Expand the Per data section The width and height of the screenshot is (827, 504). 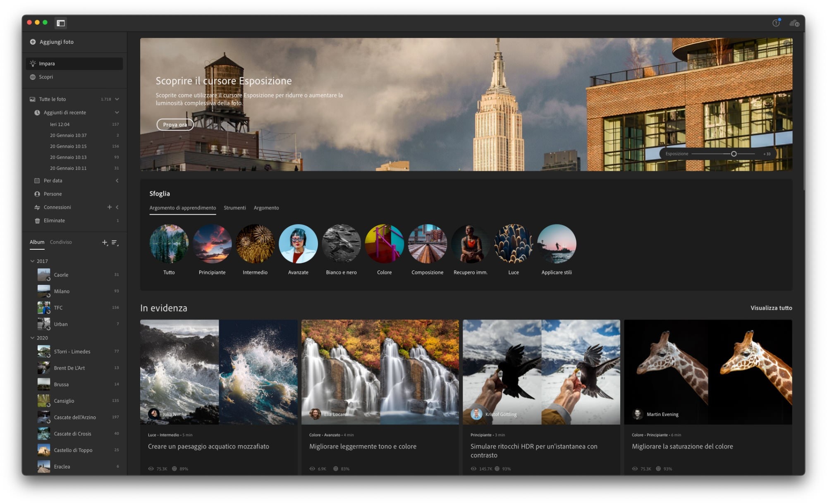coord(117,181)
